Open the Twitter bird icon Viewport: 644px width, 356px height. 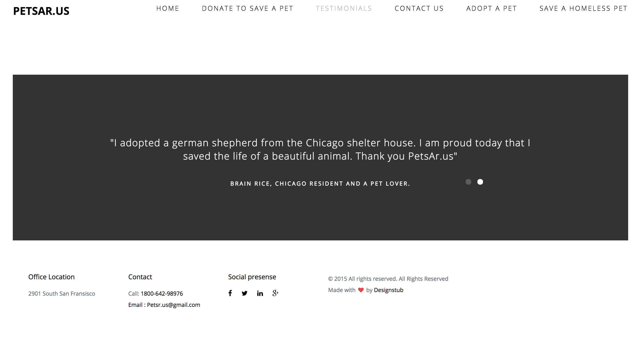click(x=245, y=293)
